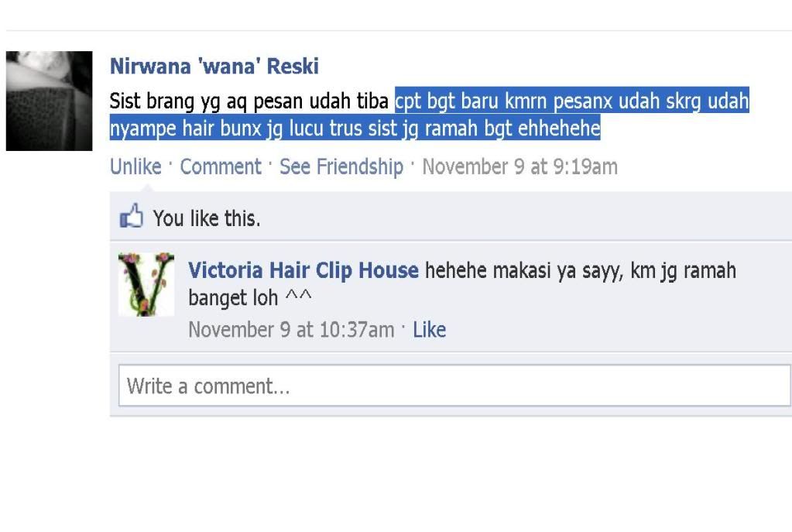
Task: Open Victoria Hair Clip House's floral V avatar
Action: [146, 284]
